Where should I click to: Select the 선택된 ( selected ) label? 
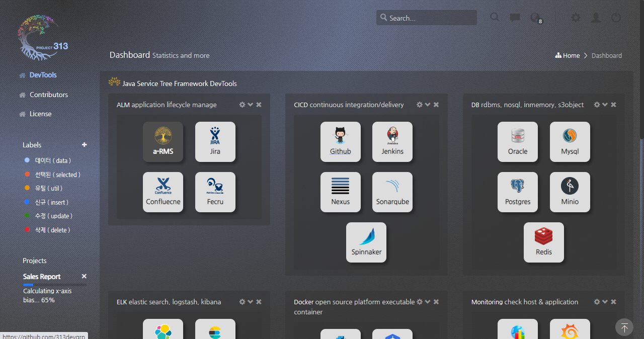(x=52, y=175)
